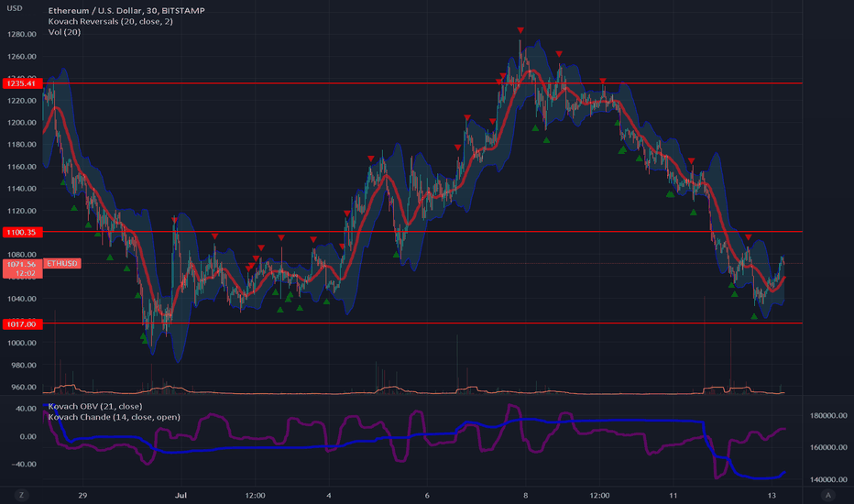Click the 6 date label on time axis
Screen dimensions: 854x504
[427, 495]
